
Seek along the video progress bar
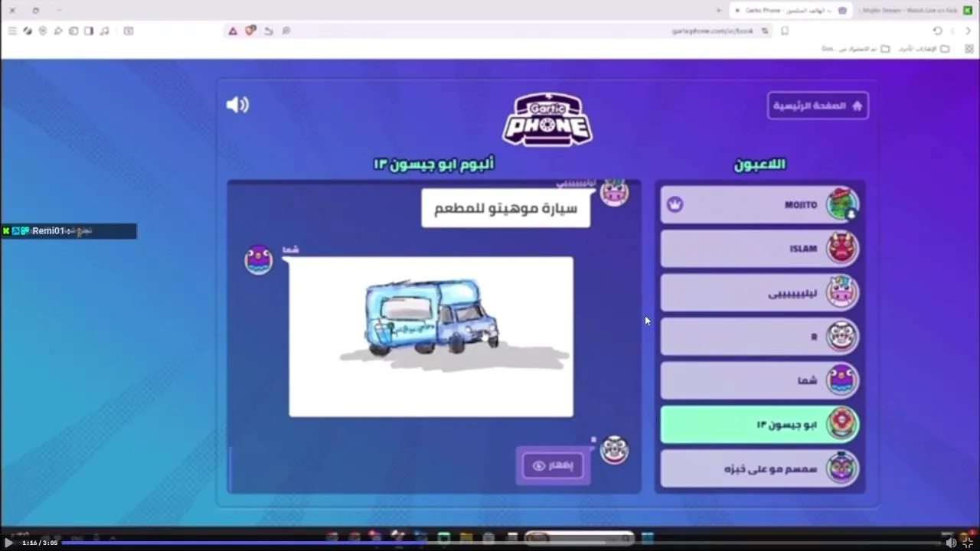tap(501, 543)
